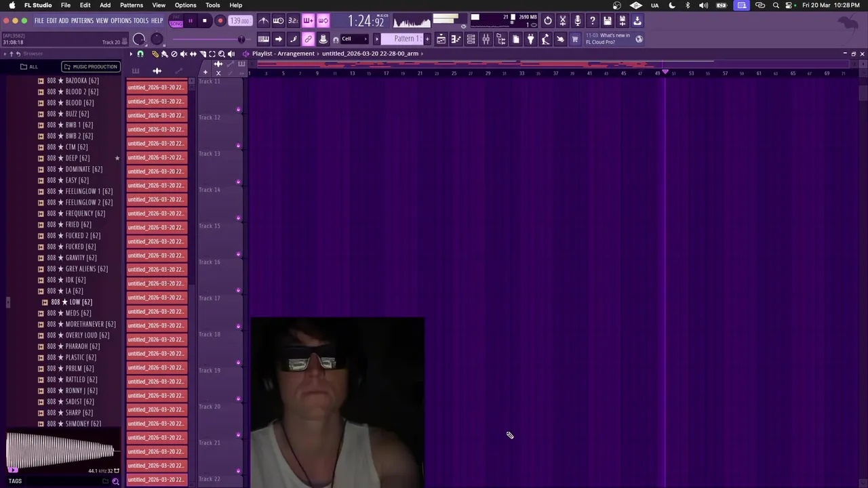Select the Draw pencil tool in playlist
The image size is (868, 488).
pyautogui.click(x=155, y=54)
